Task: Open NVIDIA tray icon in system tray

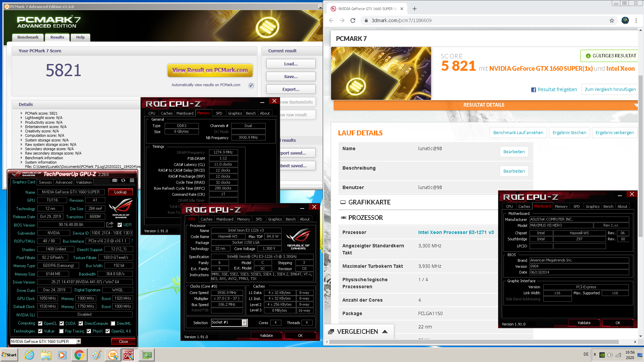Action: coord(602,355)
